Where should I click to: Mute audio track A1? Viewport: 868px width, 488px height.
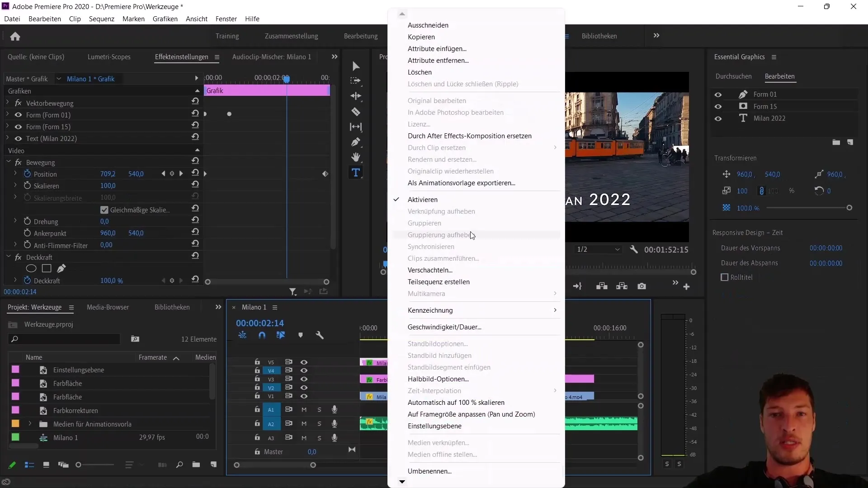(x=304, y=410)
